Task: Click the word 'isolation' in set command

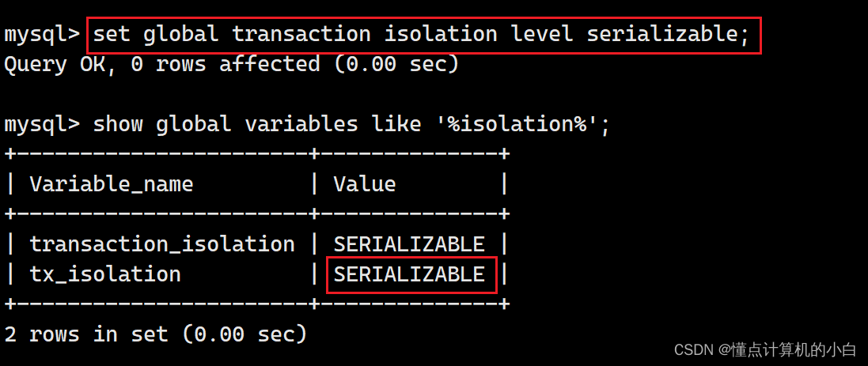Action: pos(441,35)
